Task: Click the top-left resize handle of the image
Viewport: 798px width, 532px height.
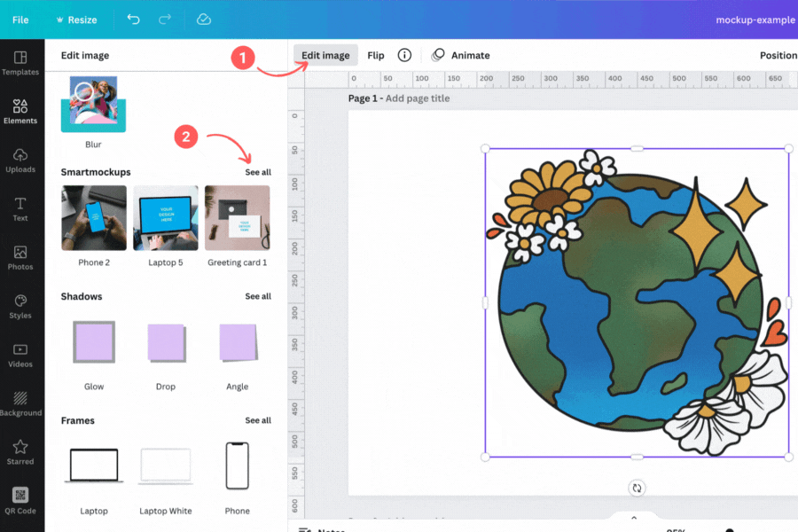Action: coord(485,149)
